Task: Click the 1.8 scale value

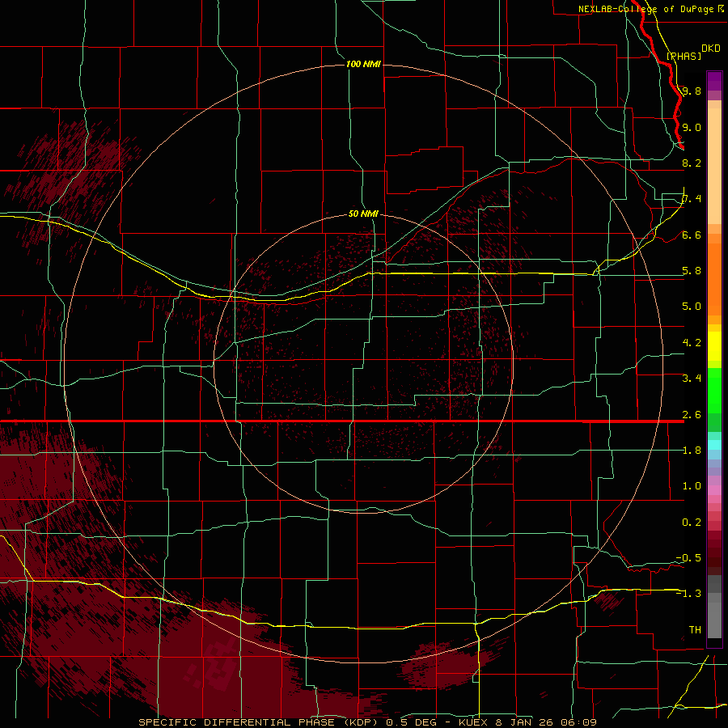Action: click(x=692, y=451)
